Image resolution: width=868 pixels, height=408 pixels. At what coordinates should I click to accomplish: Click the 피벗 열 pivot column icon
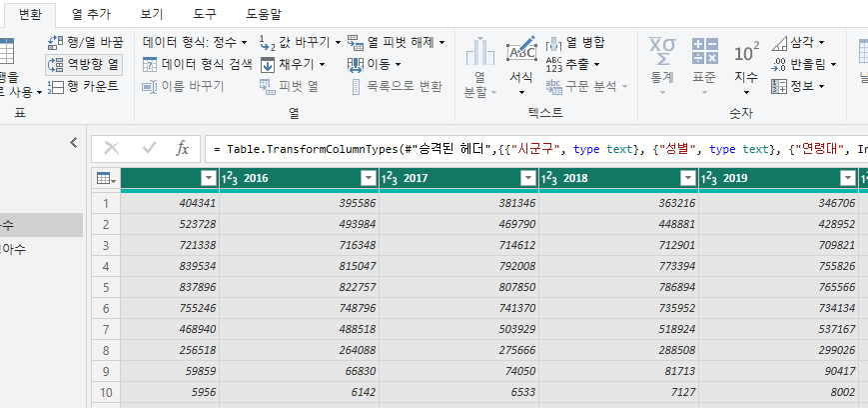[268, 86]
